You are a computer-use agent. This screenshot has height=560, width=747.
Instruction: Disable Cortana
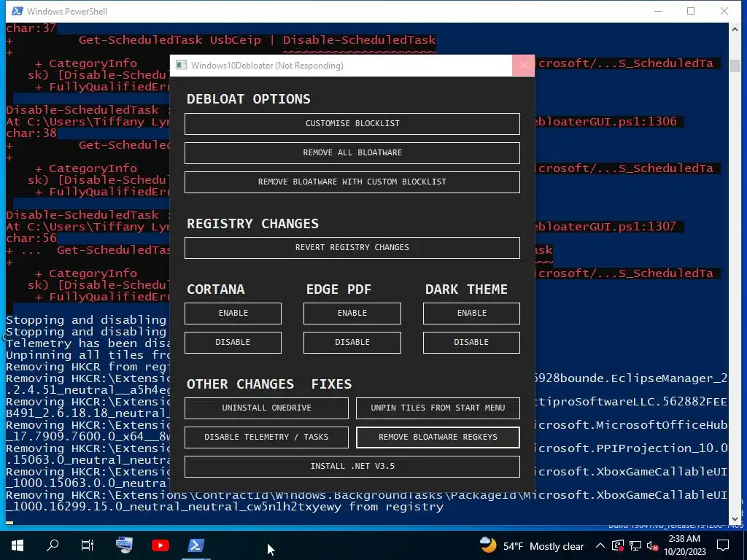coord(233,343)
